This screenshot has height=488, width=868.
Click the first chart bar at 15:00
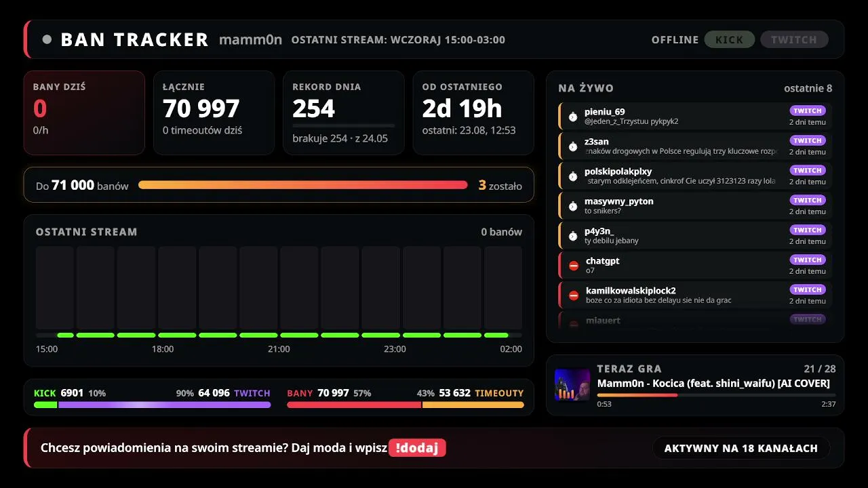tap(55, 288)
